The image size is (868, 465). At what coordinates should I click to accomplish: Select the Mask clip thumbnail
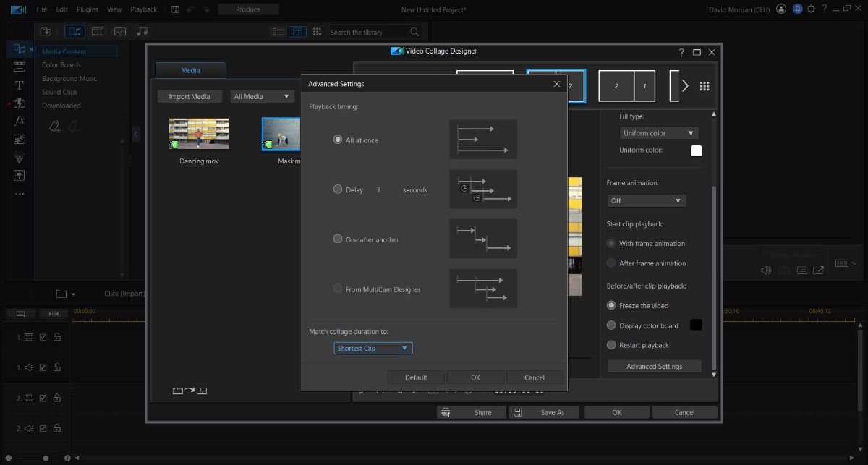(281, 134)
